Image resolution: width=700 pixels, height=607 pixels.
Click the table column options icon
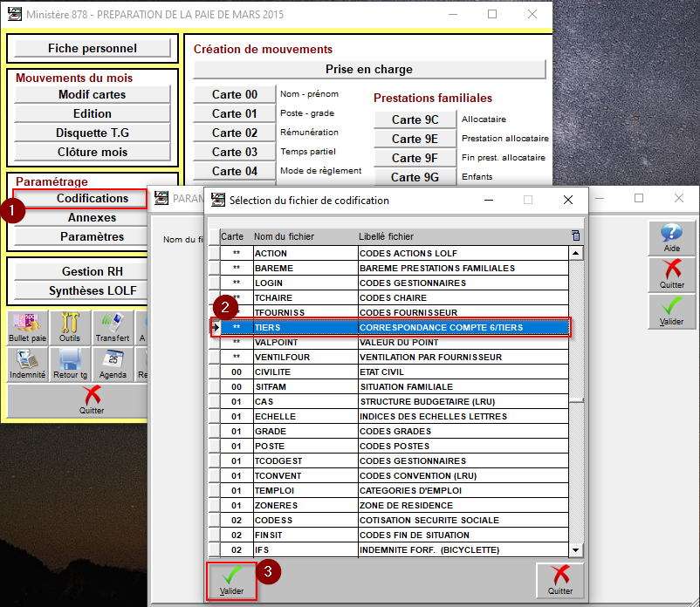(575, 235)
